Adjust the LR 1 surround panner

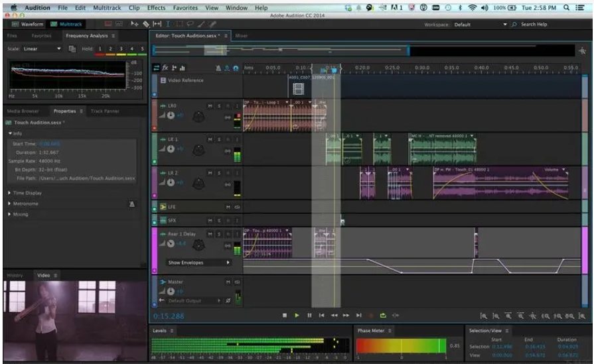198,151
